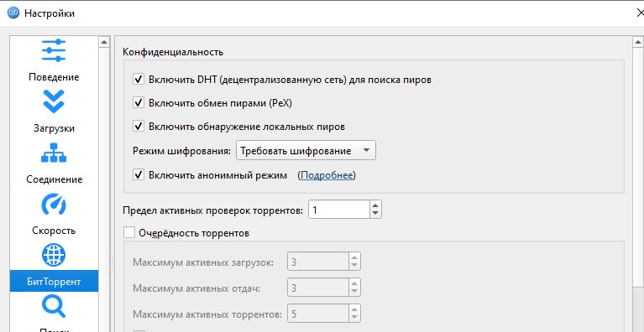Follow the Подробнее link
This screenshot has width=644, height=332.
coord(327,175)
